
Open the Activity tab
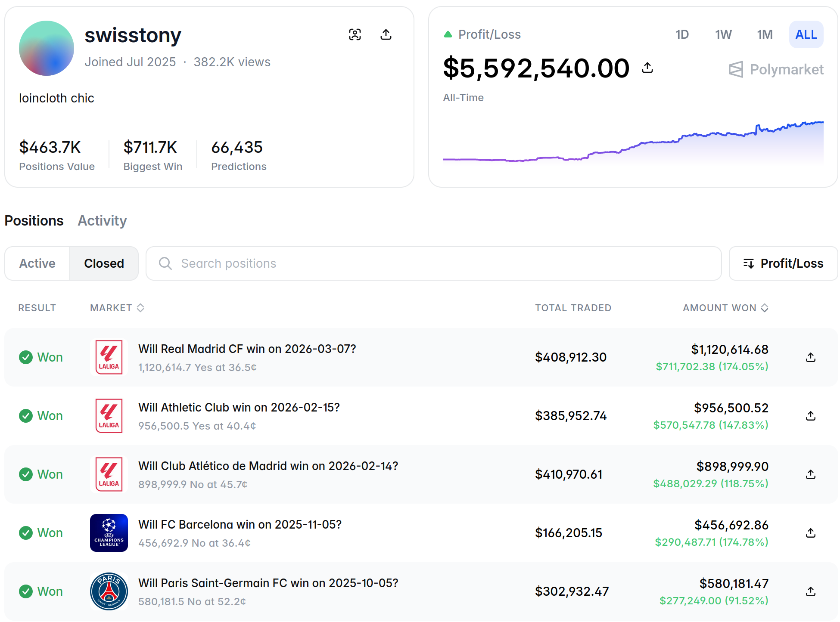point(102,220)
